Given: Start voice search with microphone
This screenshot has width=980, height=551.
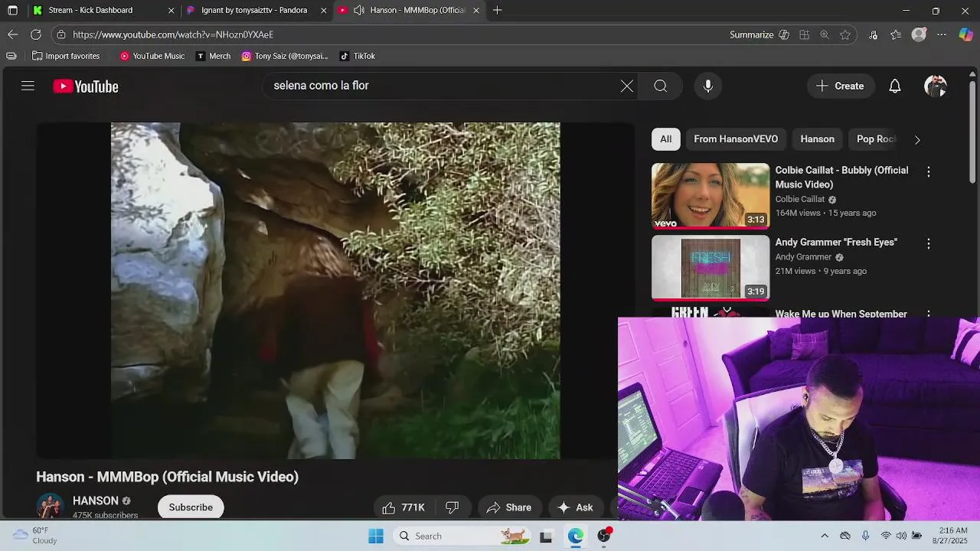Looking at the screenshot, I should (708, 86).
